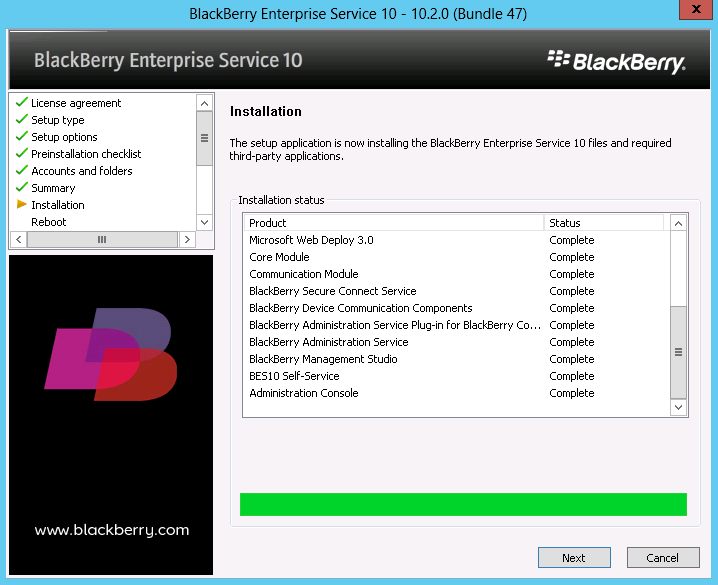Click Preinstallation checklist green checkmark

[x=22, y=153]
